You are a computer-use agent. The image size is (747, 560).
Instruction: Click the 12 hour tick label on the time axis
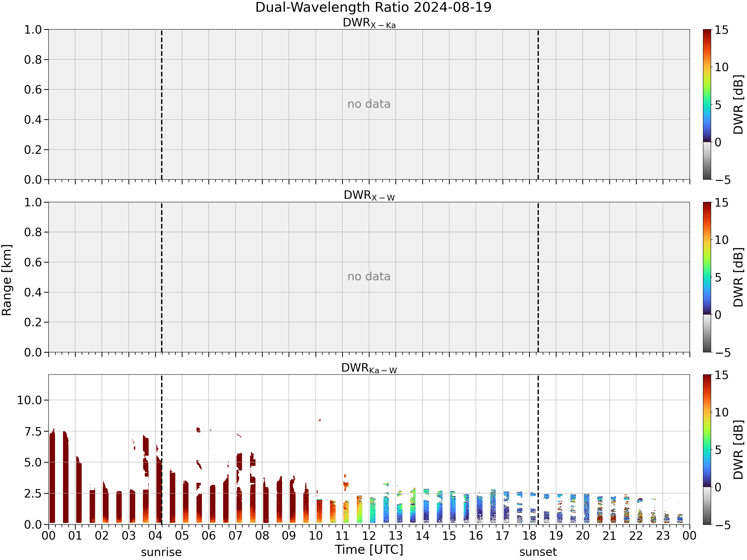tap(369, 536)
